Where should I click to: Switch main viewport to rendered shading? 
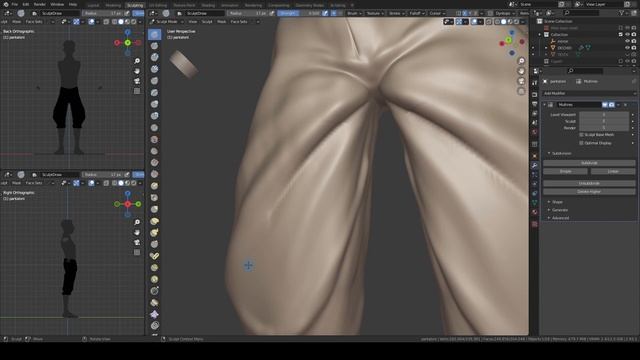point(516,22)
